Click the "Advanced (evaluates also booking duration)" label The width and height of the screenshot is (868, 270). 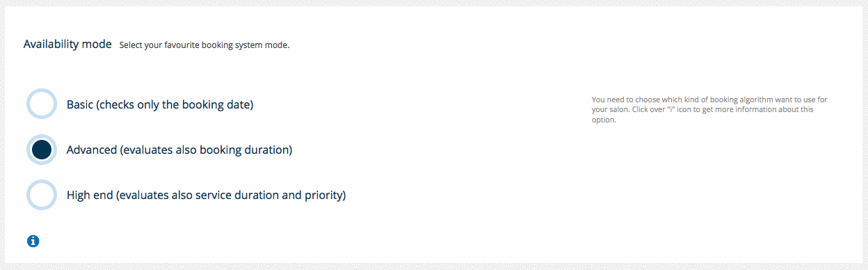[x=179, y=150]
